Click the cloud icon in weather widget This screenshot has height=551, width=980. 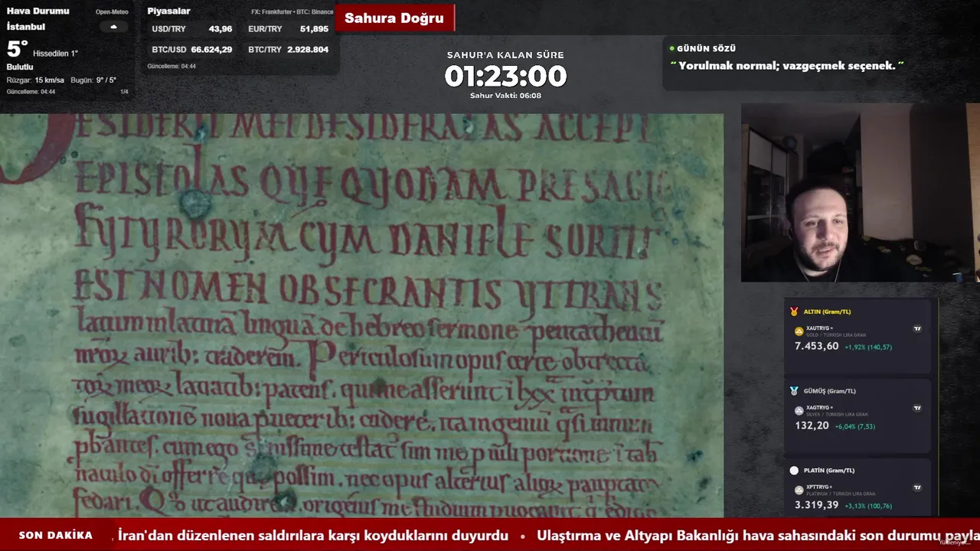(x=113, y=27)
